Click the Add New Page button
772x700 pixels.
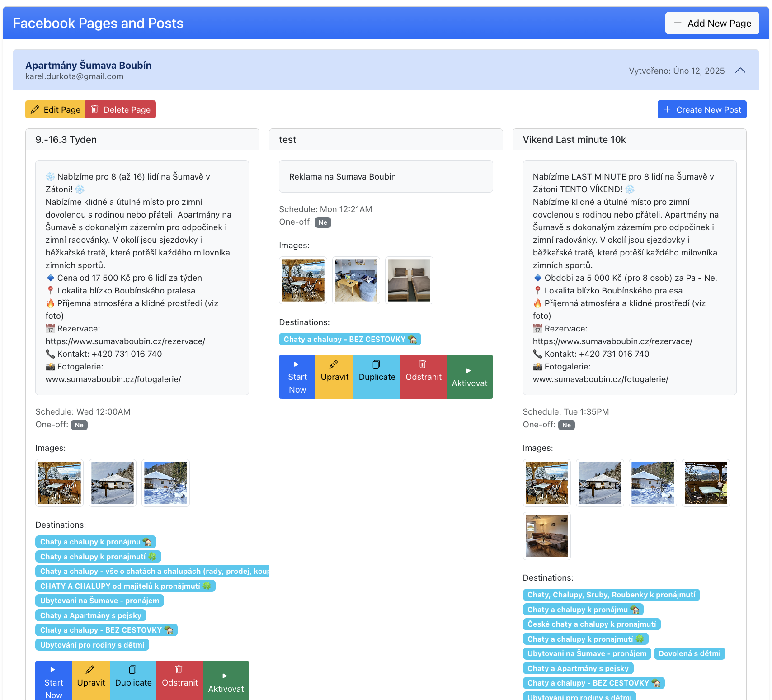712,23
